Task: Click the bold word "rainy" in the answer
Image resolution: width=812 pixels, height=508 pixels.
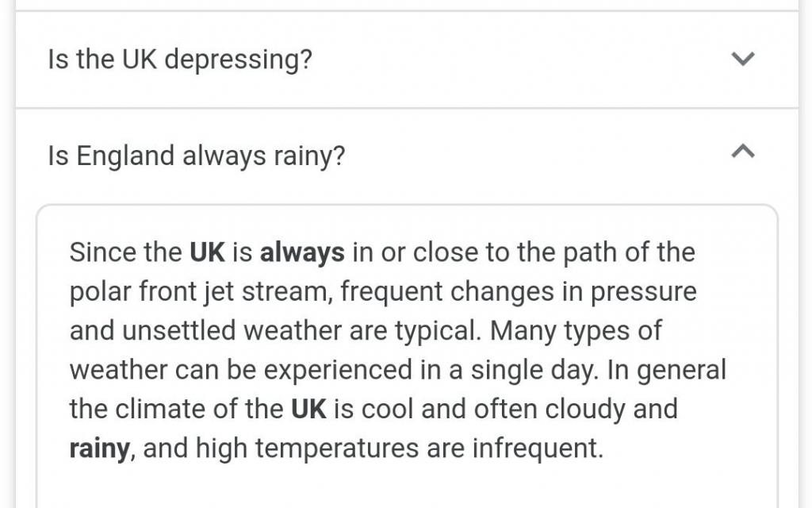Action: (99, 449)
